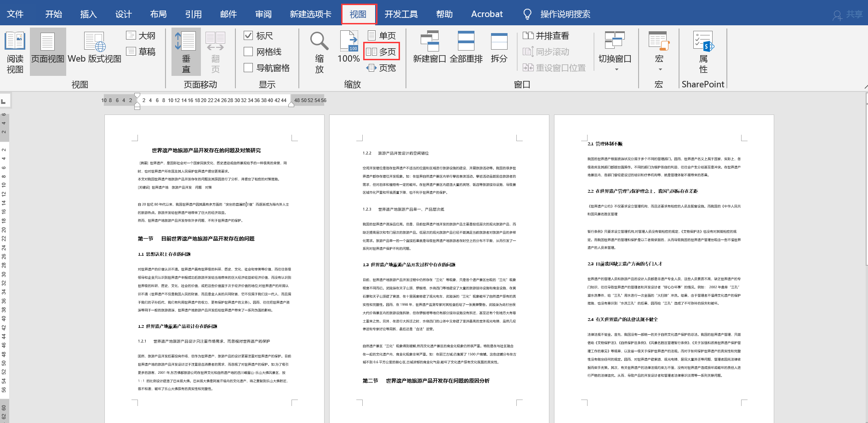Click the Multiple Pages (多页) button
The image size is (868, 423).
tap(382, 52)
